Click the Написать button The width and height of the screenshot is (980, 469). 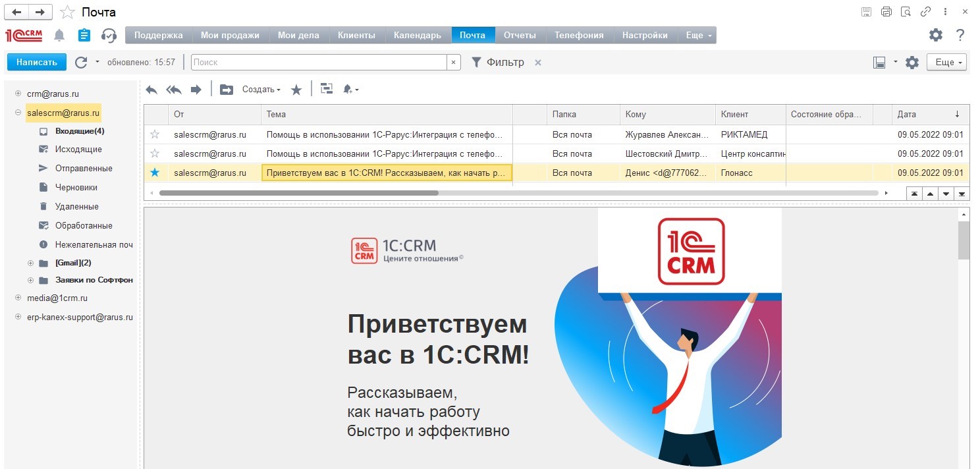pyautogui.click(x=37, y=62)
